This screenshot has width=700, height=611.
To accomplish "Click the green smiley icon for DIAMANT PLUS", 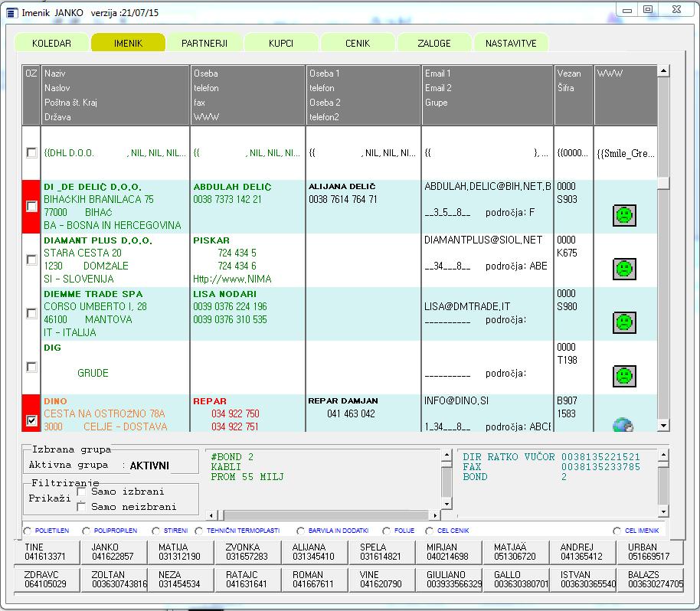I will click(x=624, y=269).
